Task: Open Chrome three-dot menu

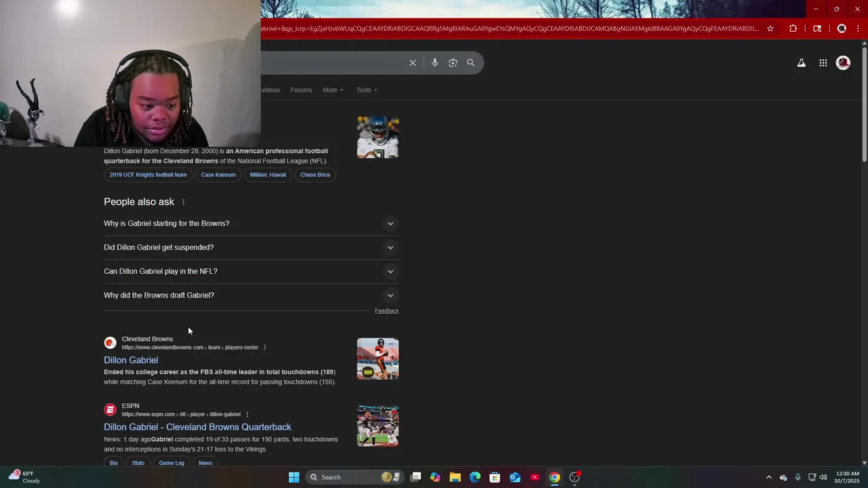Action: [859, 28]
